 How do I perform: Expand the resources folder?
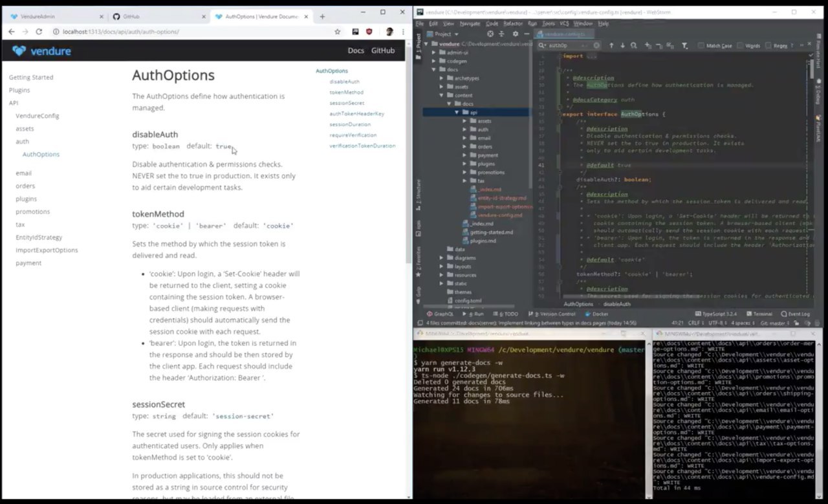(442, 275)
